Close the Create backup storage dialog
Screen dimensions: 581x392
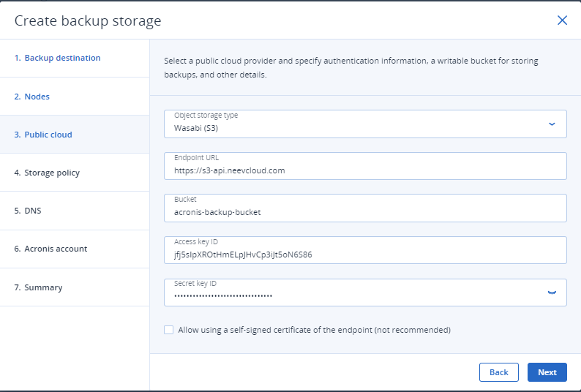click(562, 20)
